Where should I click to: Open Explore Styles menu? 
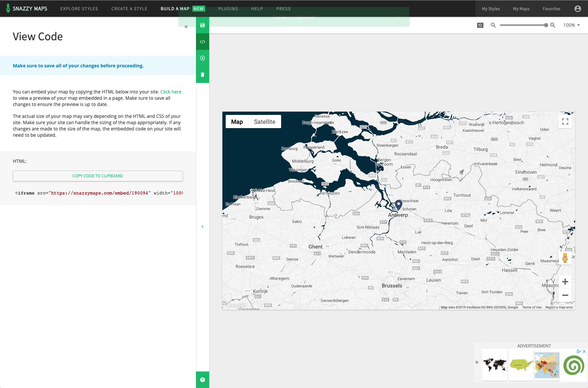click(79, 9)
